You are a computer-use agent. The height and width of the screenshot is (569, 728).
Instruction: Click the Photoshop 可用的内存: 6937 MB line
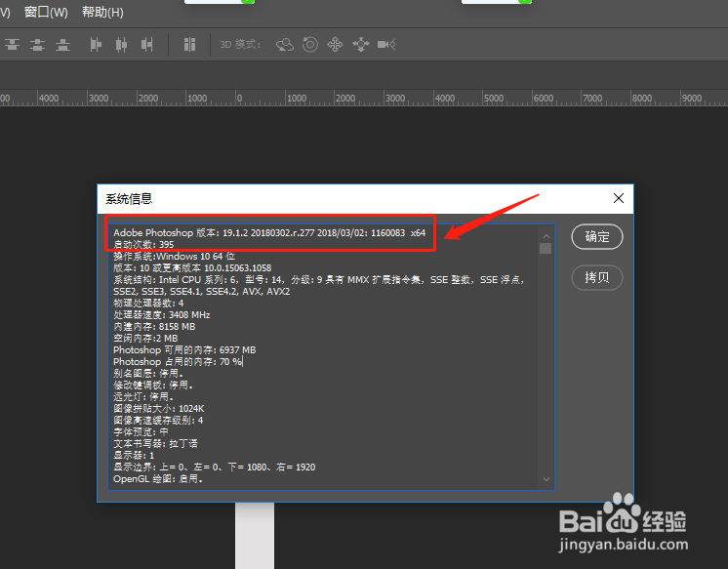coord(184,349)
